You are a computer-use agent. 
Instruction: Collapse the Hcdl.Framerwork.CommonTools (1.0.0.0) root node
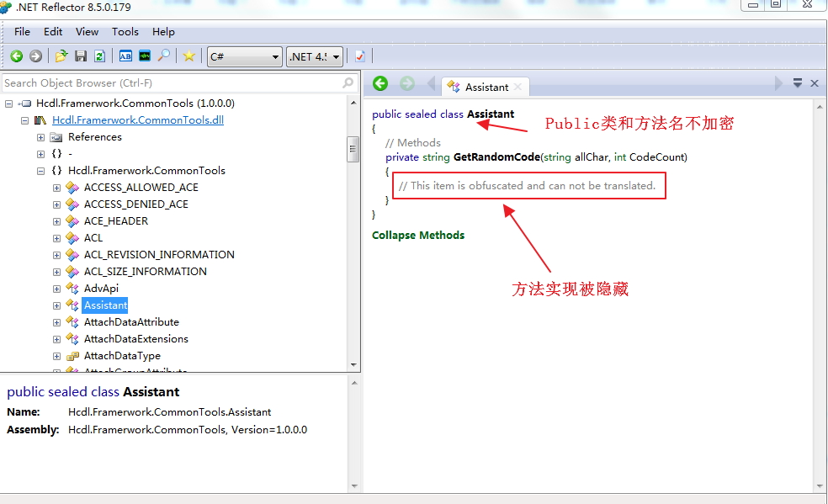click(x=9, y=103)
